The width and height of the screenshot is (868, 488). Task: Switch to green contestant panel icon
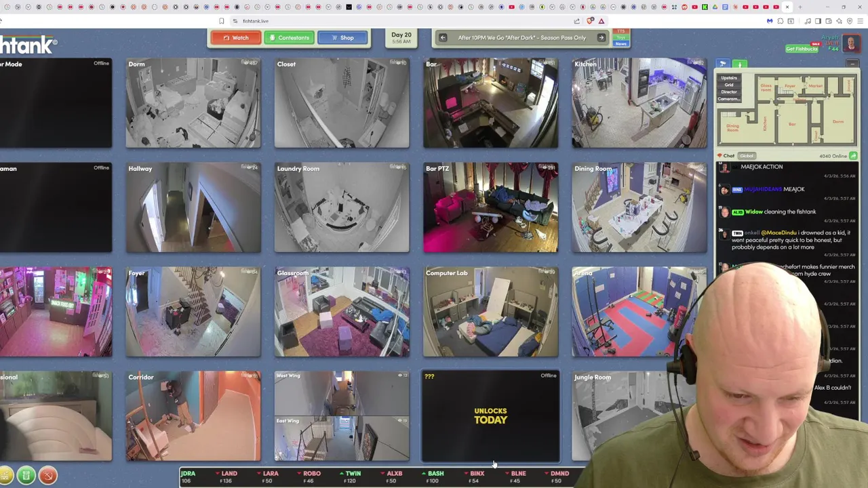coord(741,64)
